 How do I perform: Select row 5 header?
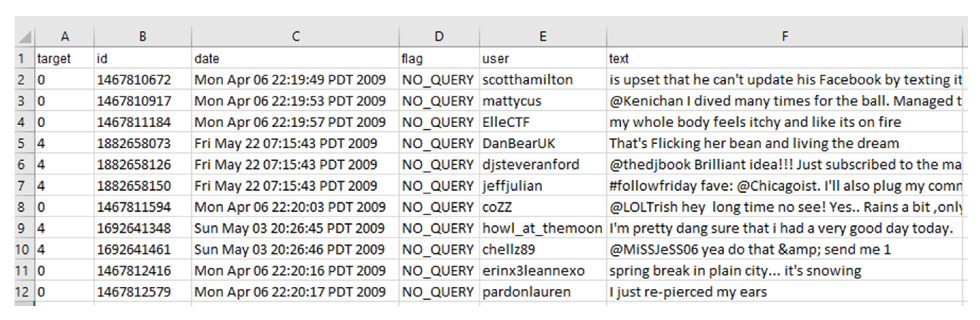pos(21,143)
